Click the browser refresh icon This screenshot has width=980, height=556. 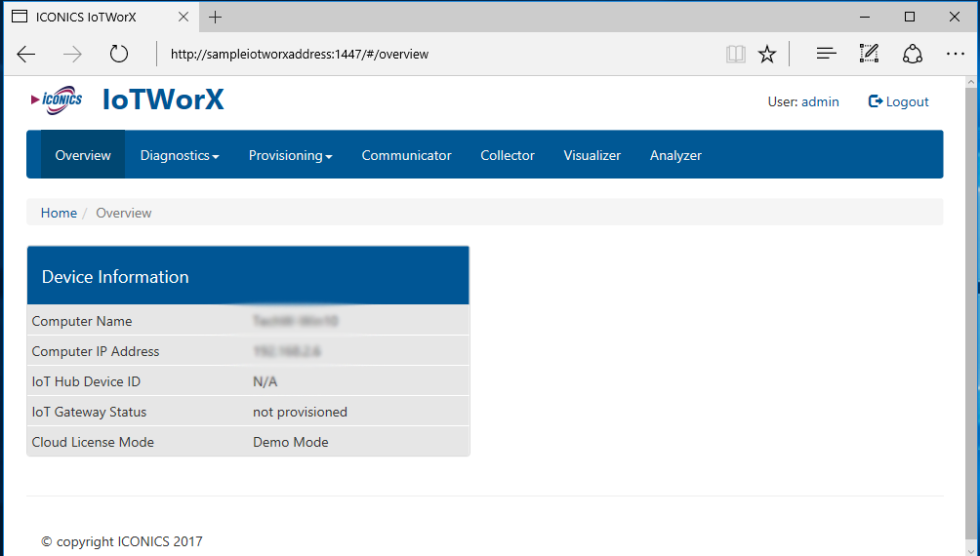click(x=119, y=54)
